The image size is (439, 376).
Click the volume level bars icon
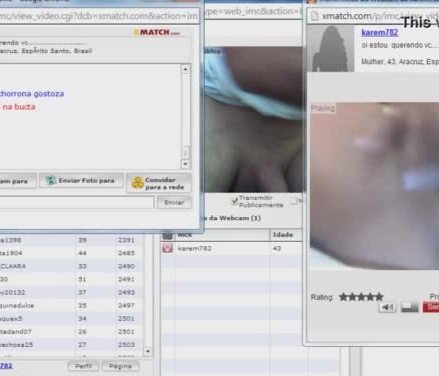pos(410,307)
